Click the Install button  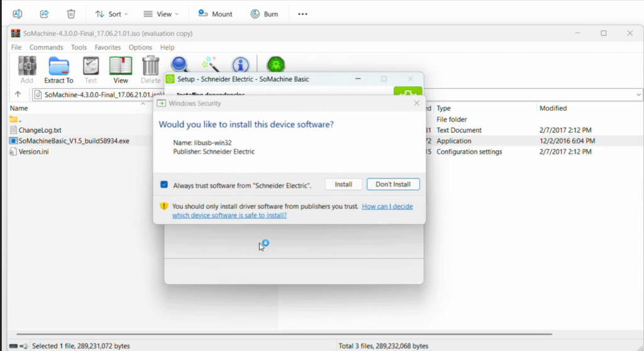click(343, 184)
